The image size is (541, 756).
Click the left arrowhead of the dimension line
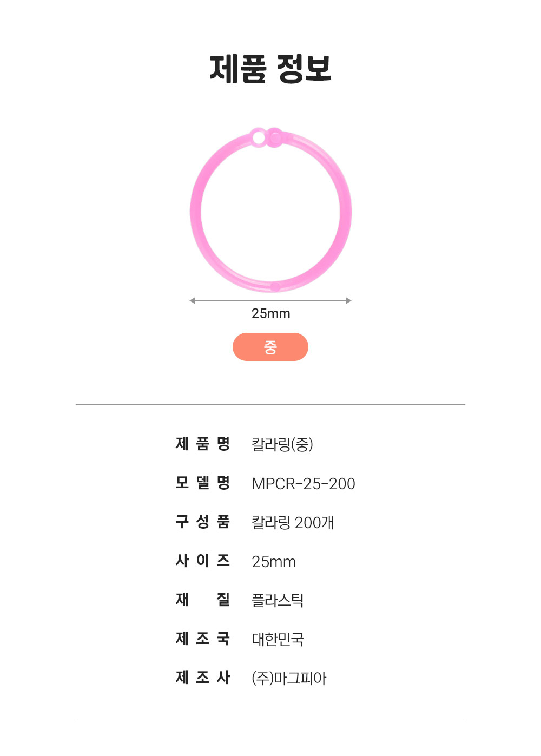tap(192, 301)
